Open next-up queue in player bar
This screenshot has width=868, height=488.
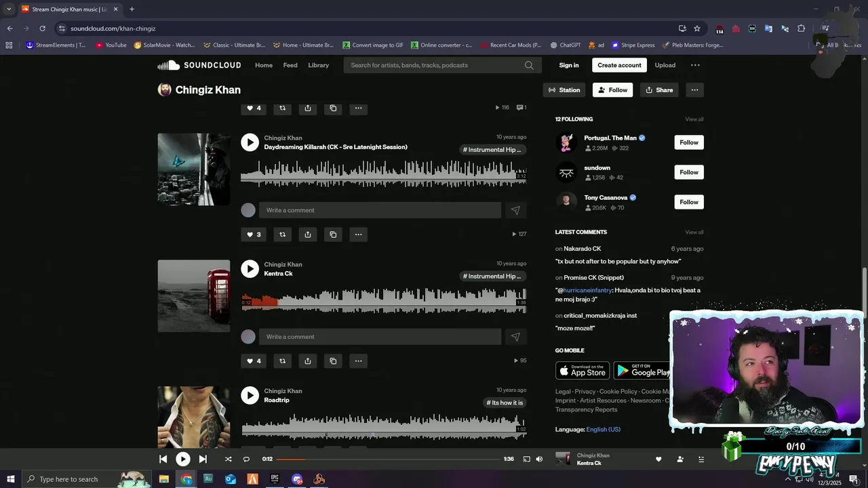pyautogui.click(x=701, y=459)
